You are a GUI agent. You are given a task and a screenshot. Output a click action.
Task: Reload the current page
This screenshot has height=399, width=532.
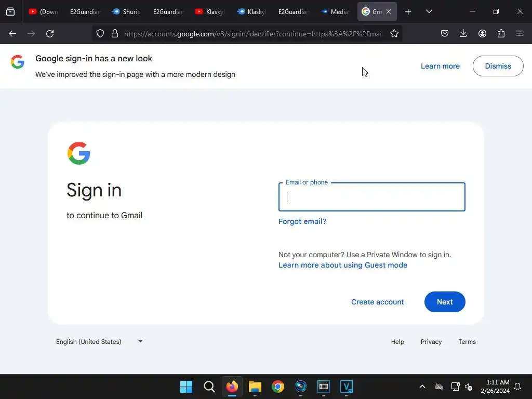pos(50,34)
